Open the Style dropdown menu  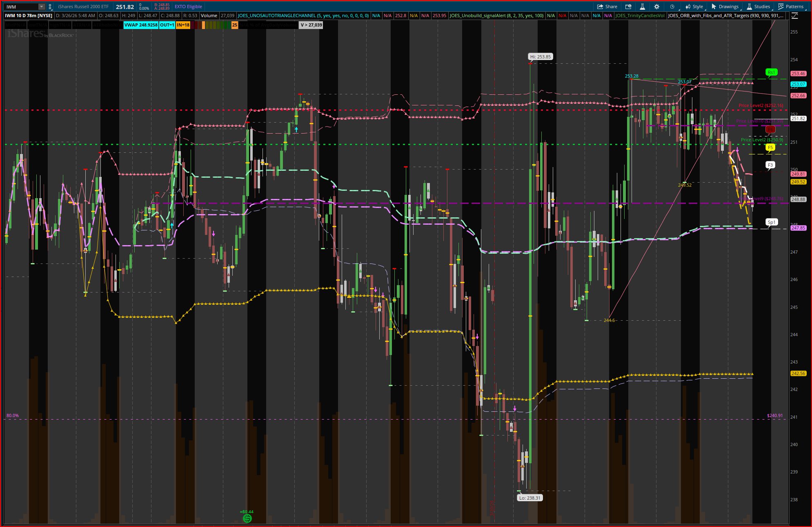click(694, 7)
